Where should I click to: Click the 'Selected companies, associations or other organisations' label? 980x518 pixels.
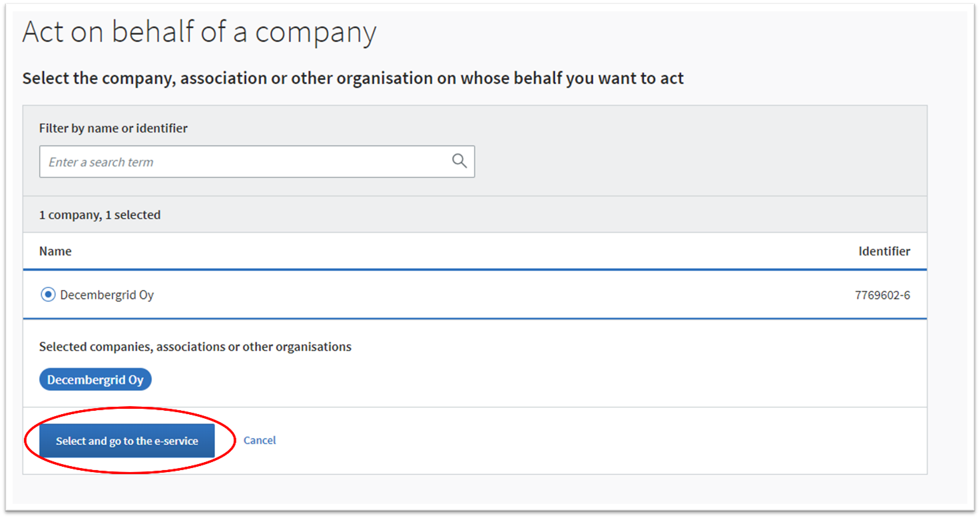[195, 346]
